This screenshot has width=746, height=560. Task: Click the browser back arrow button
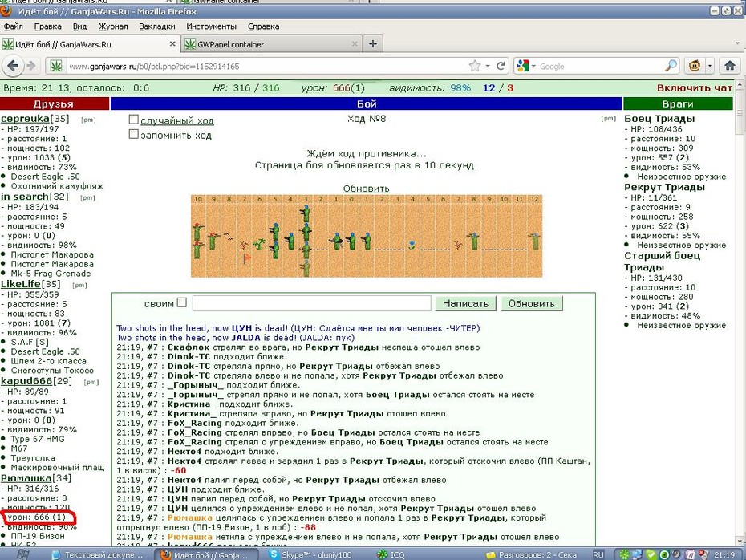(x=13, y=66)
